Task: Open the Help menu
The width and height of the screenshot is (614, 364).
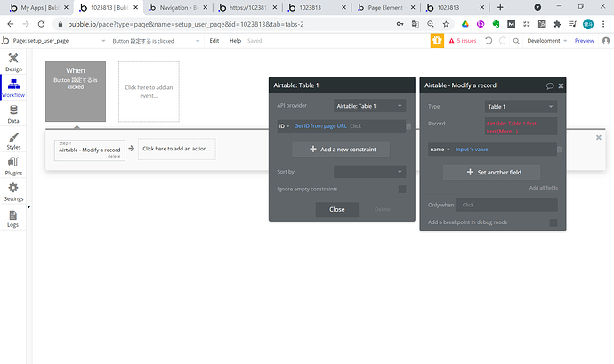Action: 235,41
